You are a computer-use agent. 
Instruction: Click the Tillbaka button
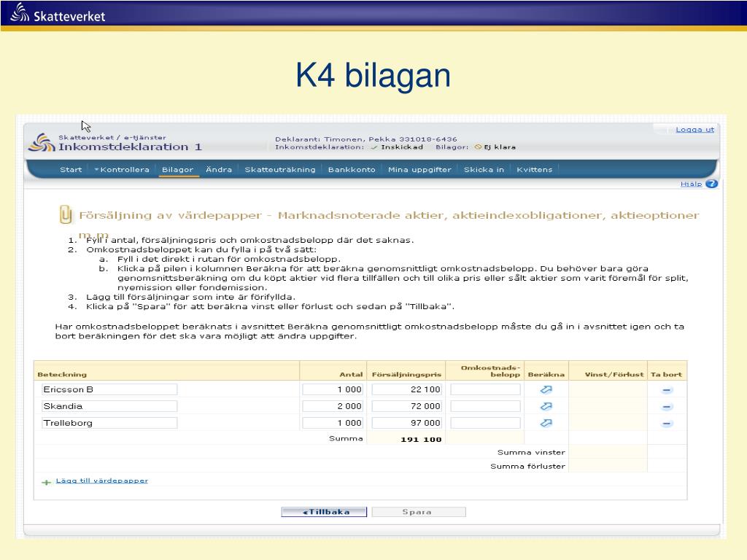point(324,512)
